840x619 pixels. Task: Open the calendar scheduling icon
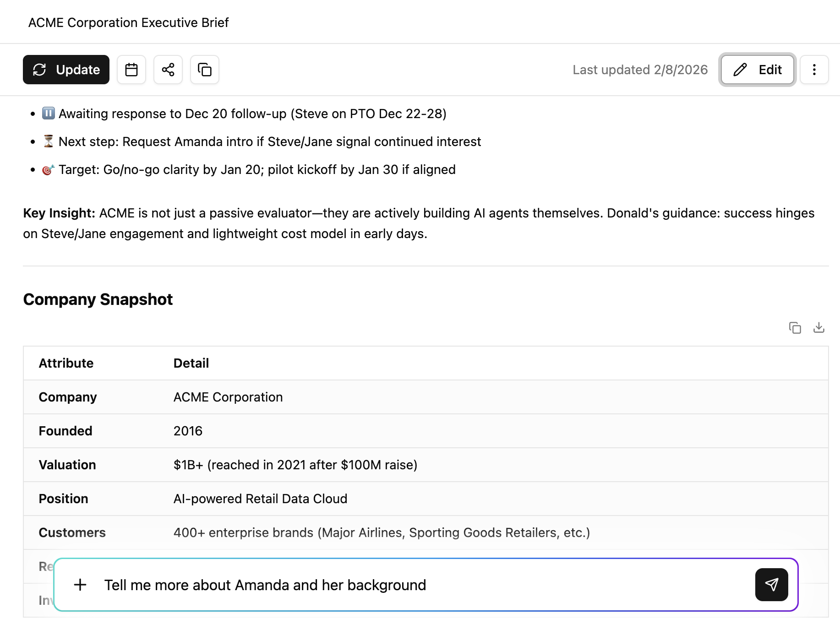click(131, 70)
